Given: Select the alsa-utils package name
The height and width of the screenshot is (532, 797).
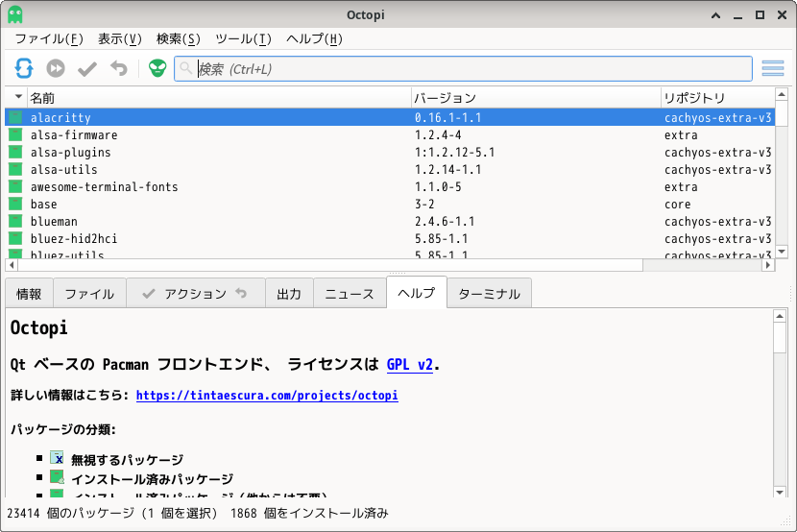Looking at the screenshot, I should point(63,170).
